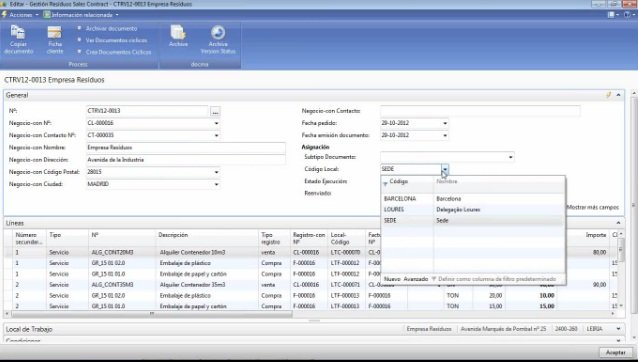Open the Acciones menu

[20, 15]
